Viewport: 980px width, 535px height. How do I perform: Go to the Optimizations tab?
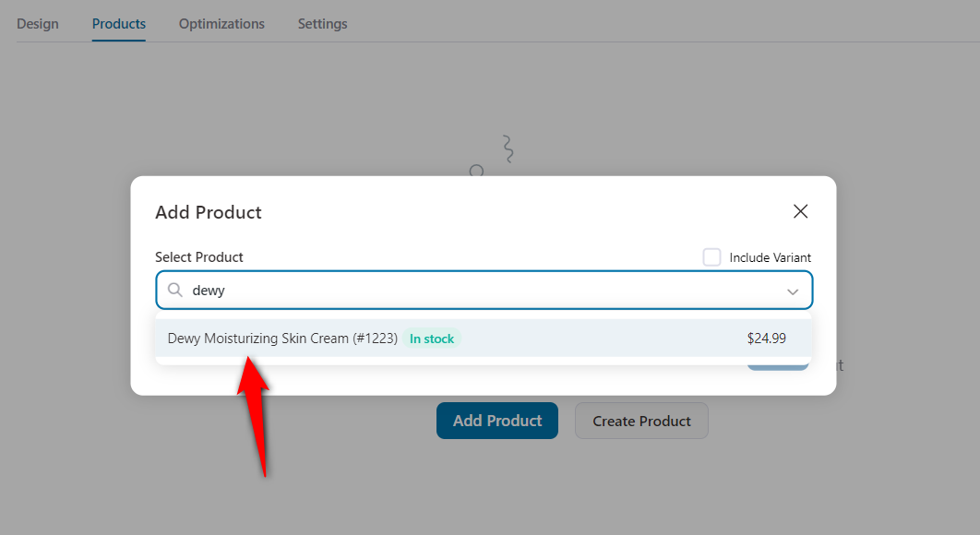[221, 24]
